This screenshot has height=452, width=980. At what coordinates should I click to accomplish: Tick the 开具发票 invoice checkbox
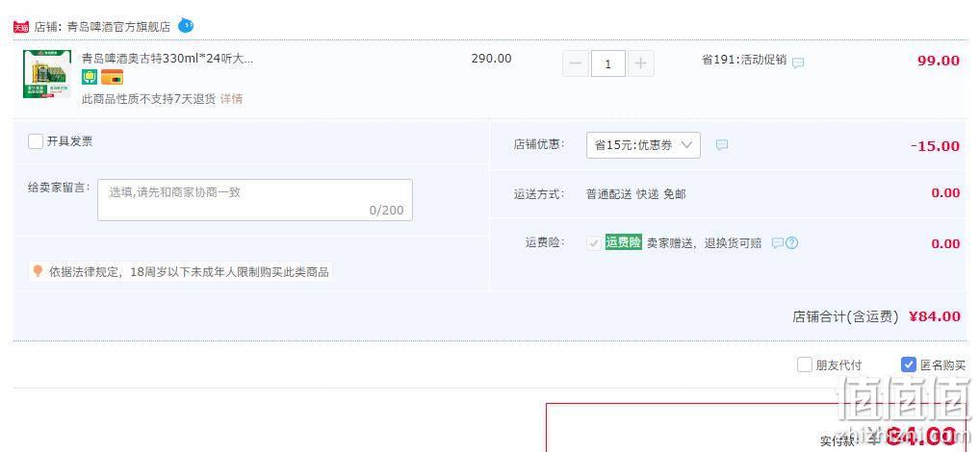(36, 141)
